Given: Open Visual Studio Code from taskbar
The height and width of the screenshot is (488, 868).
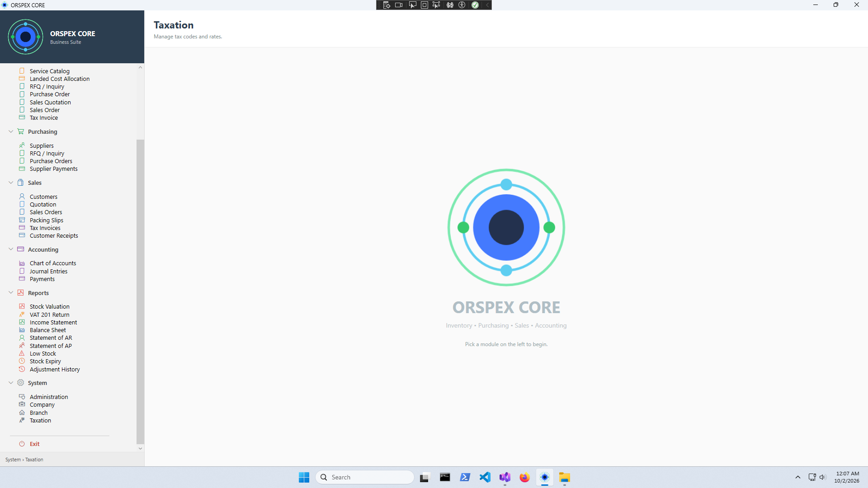Looking at the screenshot, I should 485,477.
